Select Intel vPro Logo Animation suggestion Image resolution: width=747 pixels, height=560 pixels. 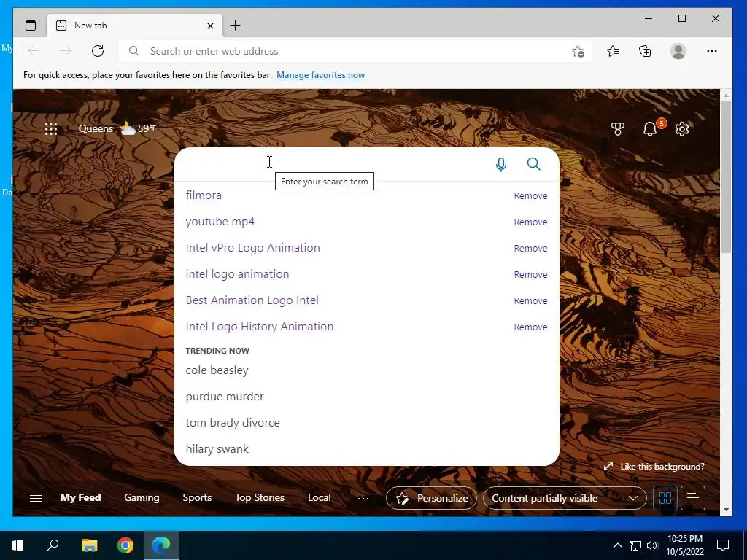click(253, 248)
